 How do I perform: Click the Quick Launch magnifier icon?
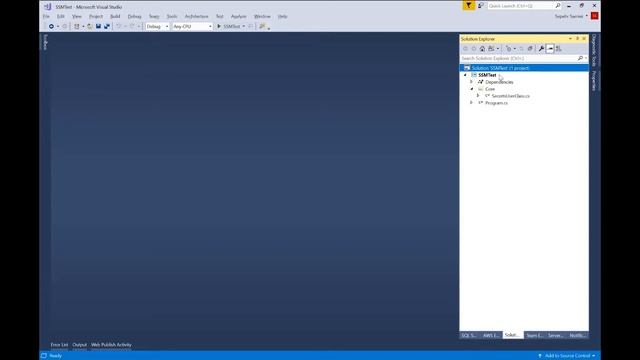coord(558,6)
